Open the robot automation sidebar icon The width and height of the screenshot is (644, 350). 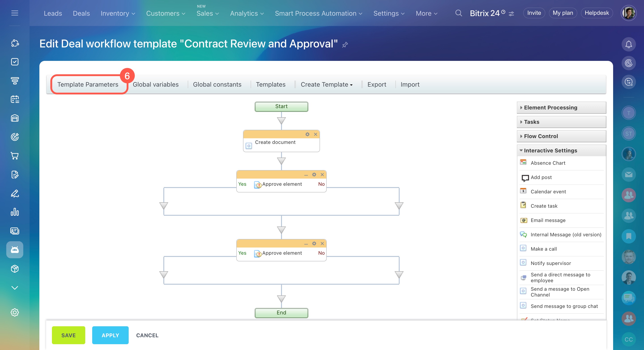click(15, 250)
